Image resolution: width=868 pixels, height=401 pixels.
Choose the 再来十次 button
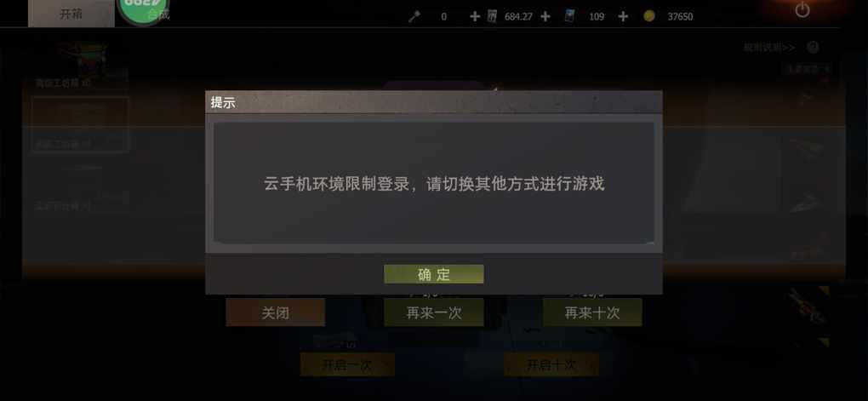click(591, 312)
